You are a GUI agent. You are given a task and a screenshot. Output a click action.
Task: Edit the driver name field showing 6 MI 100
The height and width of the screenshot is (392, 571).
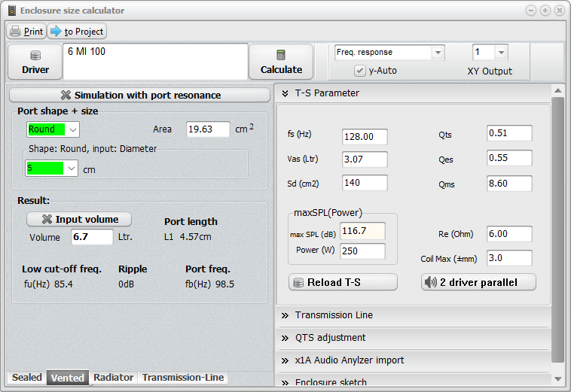(x=155, y=62)
